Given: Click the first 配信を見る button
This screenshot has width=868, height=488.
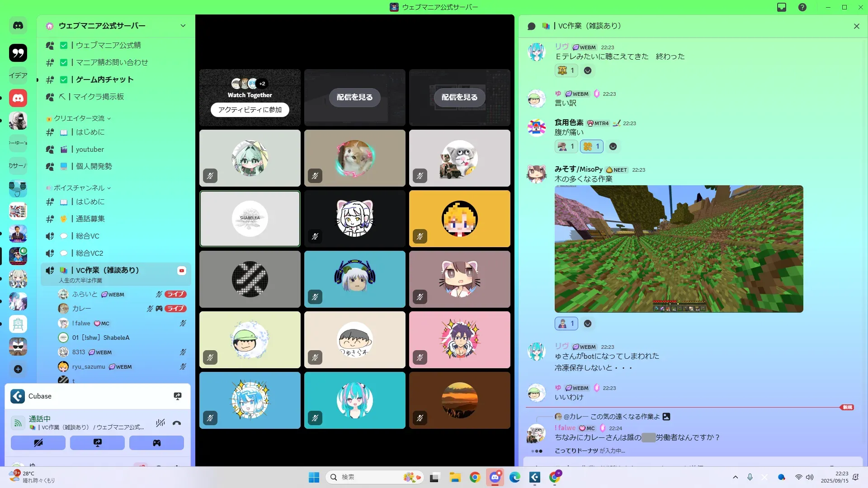Looking at the screenshot, I should tap(354, 97).
